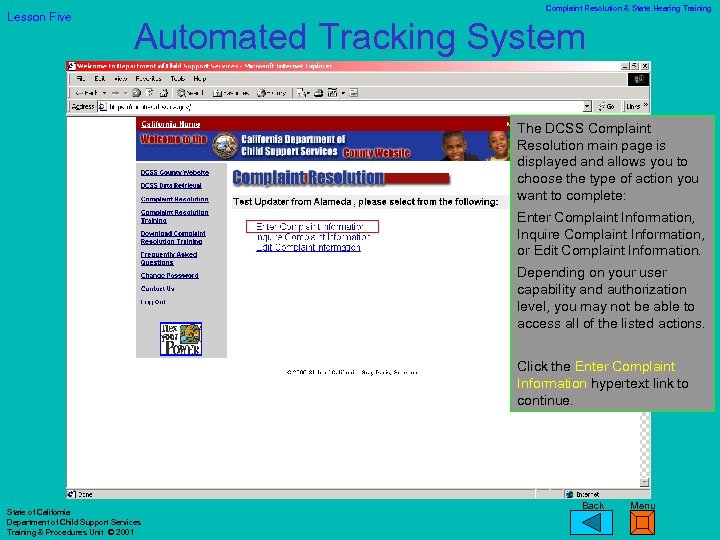Click the Log Out sidebar link
This screenshot has height=540, width=720.
pos(153,302)
